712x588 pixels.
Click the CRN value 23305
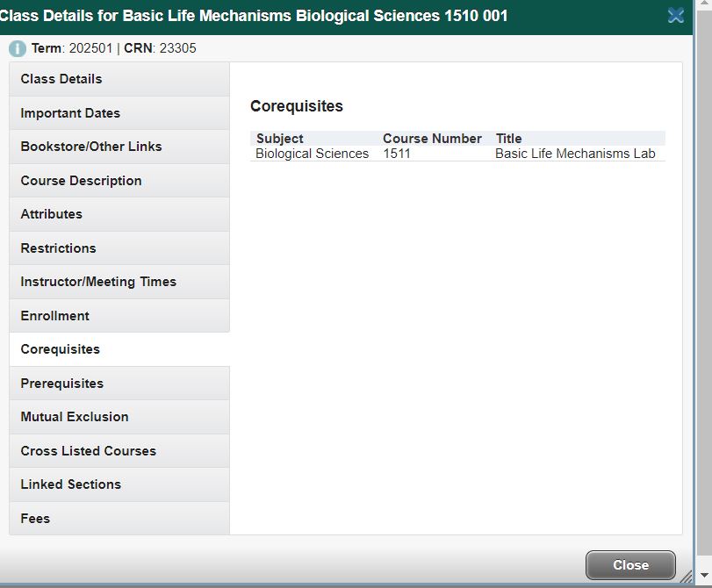[177, 48]
